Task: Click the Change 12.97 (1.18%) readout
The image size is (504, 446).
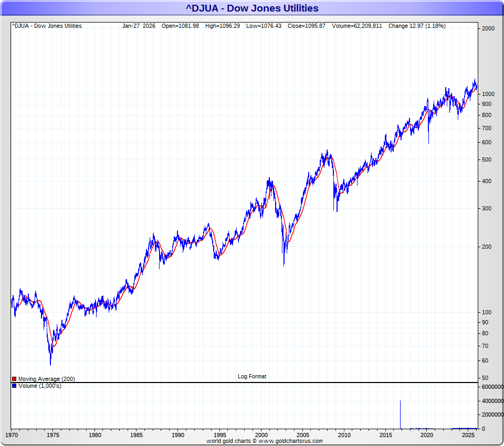Action: click(417, 26)
